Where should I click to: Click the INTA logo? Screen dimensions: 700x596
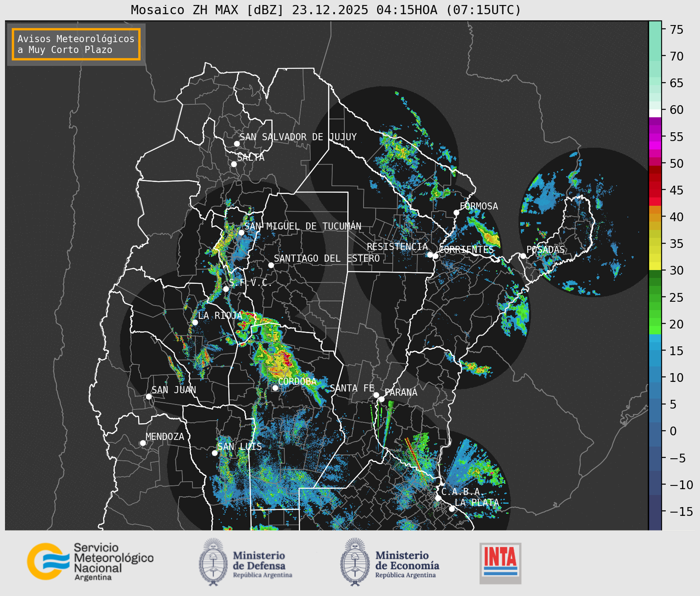point(500,563)
